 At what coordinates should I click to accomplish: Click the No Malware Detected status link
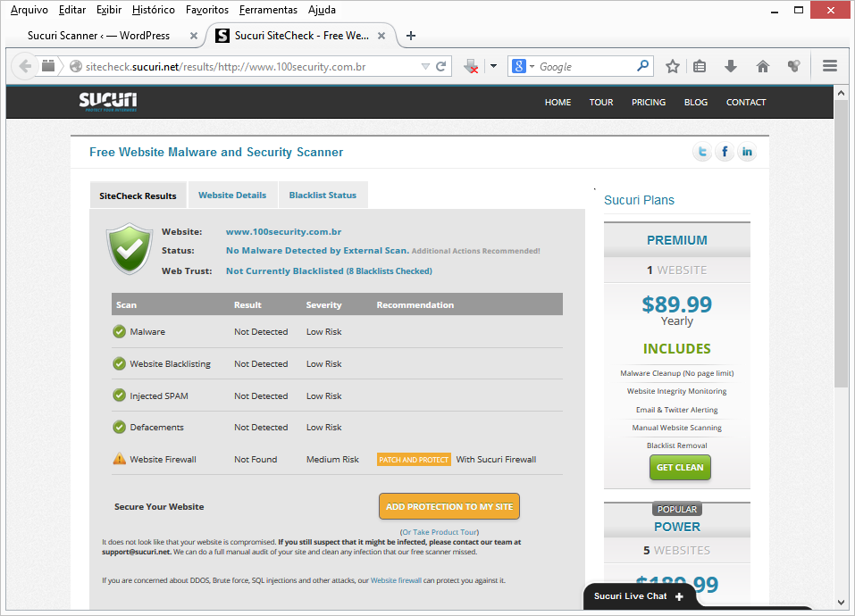317,251
